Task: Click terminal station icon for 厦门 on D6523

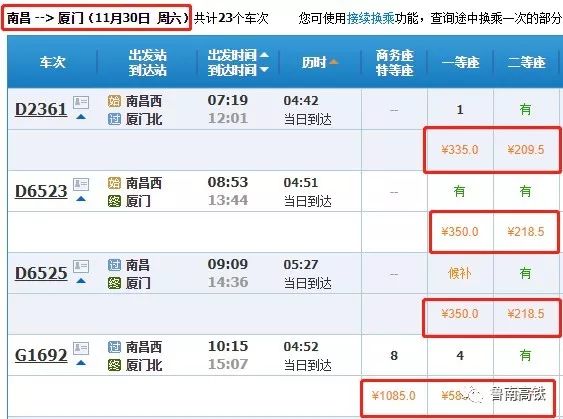Action: coord(114,201)
